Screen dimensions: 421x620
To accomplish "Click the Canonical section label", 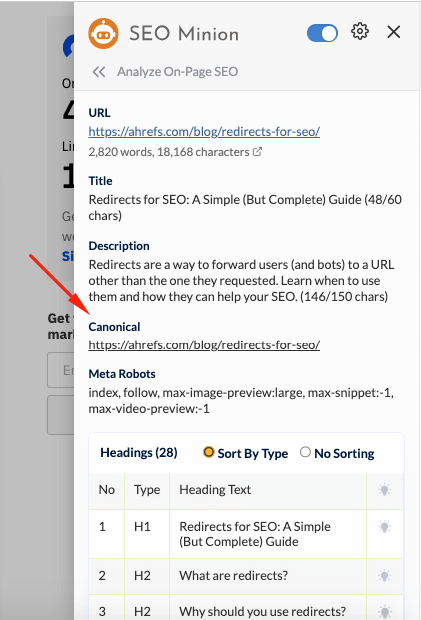I will pyautogui.click(x=114, y=327).
